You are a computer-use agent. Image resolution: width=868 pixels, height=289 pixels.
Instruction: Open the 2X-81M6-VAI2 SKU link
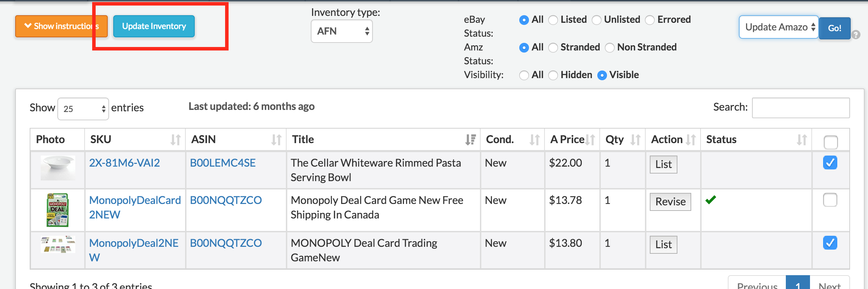coord(124,163)
